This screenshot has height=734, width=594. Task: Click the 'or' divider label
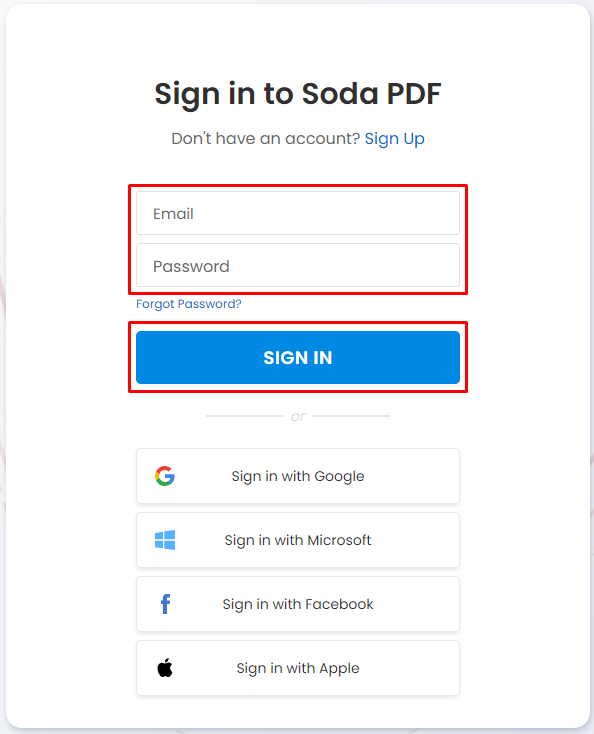click(x=298, y=416)
